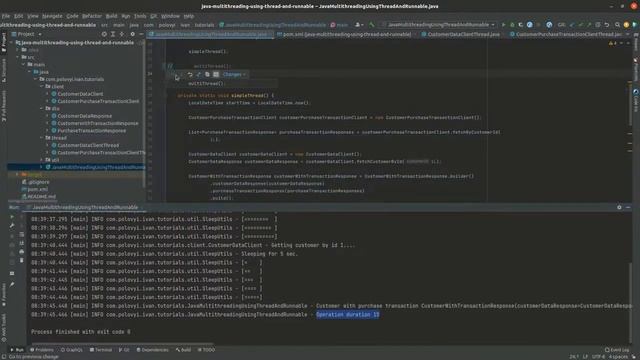Click the Debug bug icon in toolbar
Screen dimensions: 640x360
click(512, 25)
